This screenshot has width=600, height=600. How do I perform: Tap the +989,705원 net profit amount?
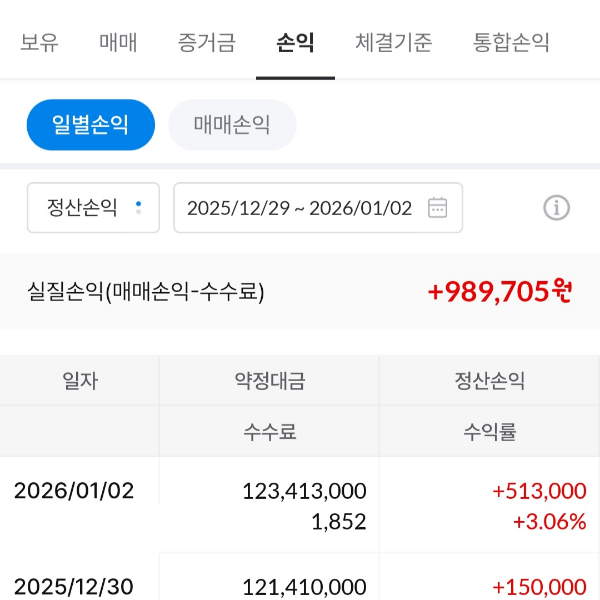(499, 291)
